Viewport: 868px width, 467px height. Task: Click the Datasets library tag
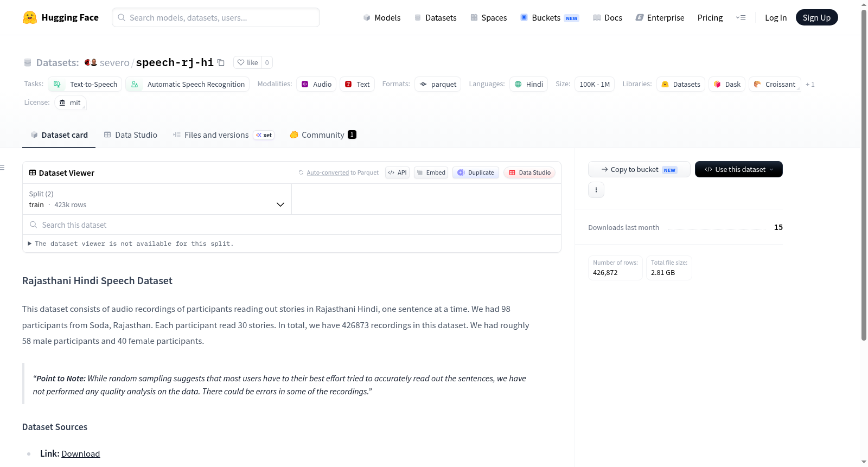coord(681,84)
